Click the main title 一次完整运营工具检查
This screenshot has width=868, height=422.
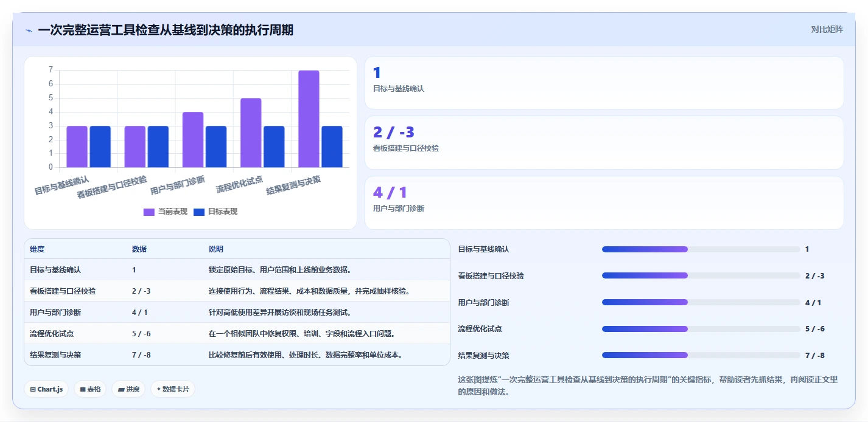click(x=165, y=30)
